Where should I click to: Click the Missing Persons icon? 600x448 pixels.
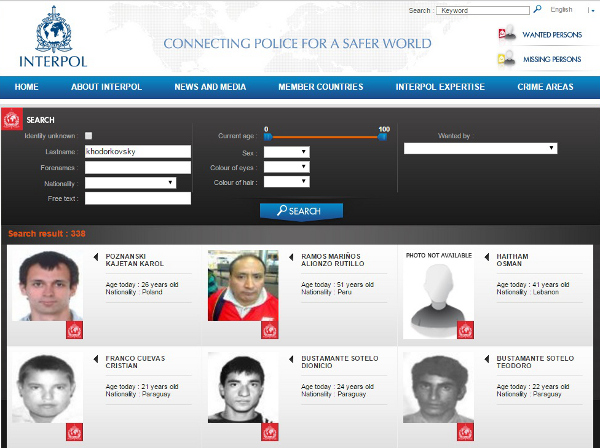pyautogui.click(x=506, y=59)
